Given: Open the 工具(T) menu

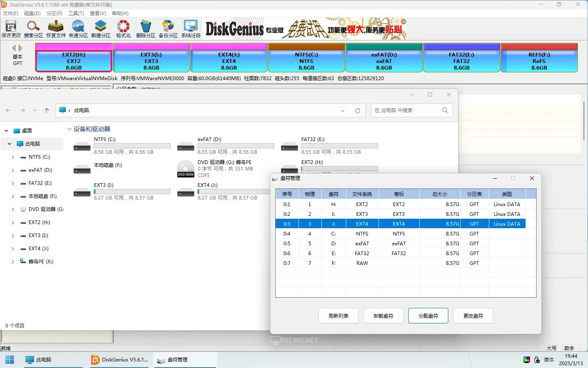Looking at the screenshot, I should coord(76,13).
